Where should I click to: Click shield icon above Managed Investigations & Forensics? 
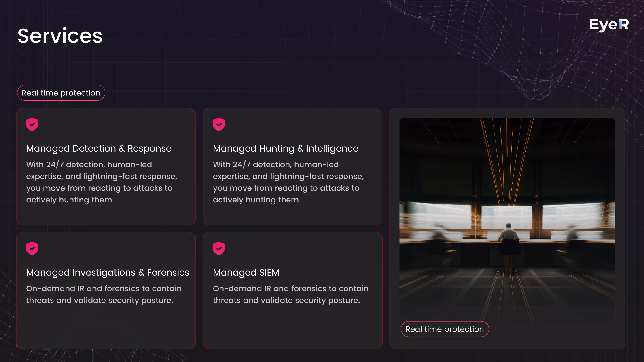pyautogui.click(x=32, y=248)
